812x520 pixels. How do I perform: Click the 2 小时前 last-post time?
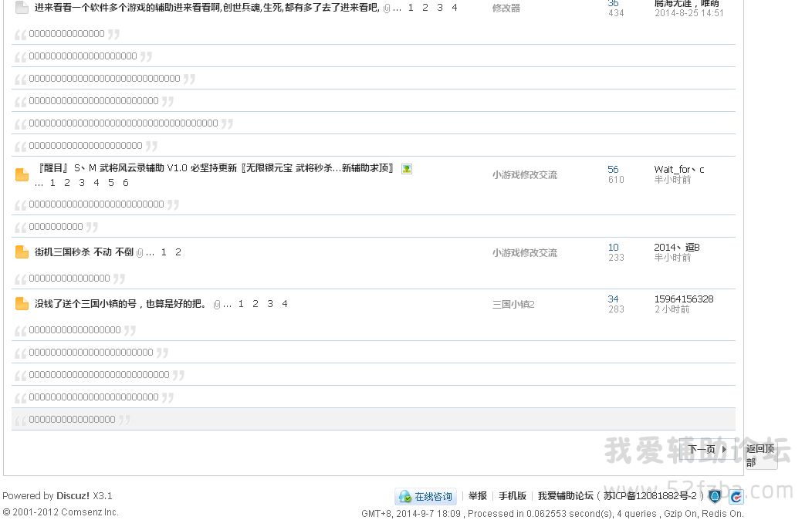click(x=672, y=309)
